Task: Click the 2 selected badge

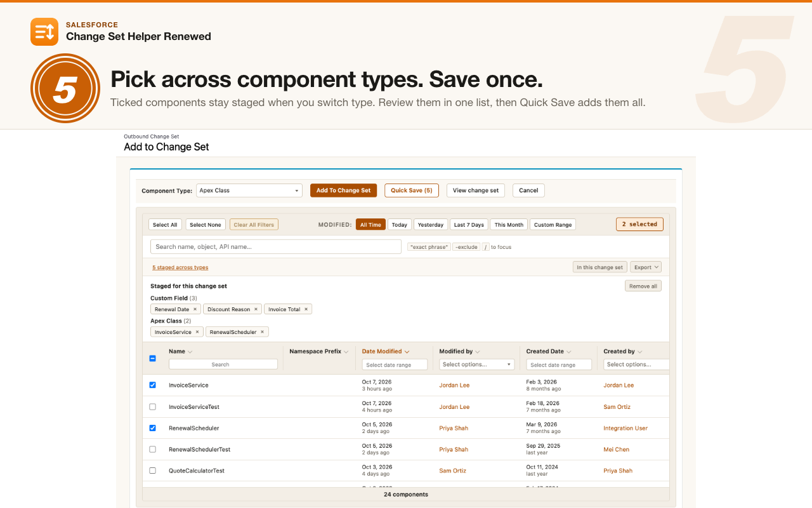Action: click(639, 224)
